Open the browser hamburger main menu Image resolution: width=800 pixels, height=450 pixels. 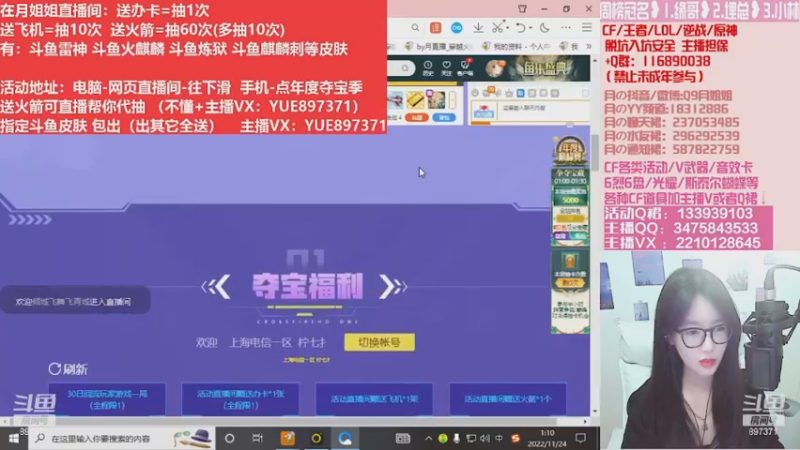click(x=587, y=28)
